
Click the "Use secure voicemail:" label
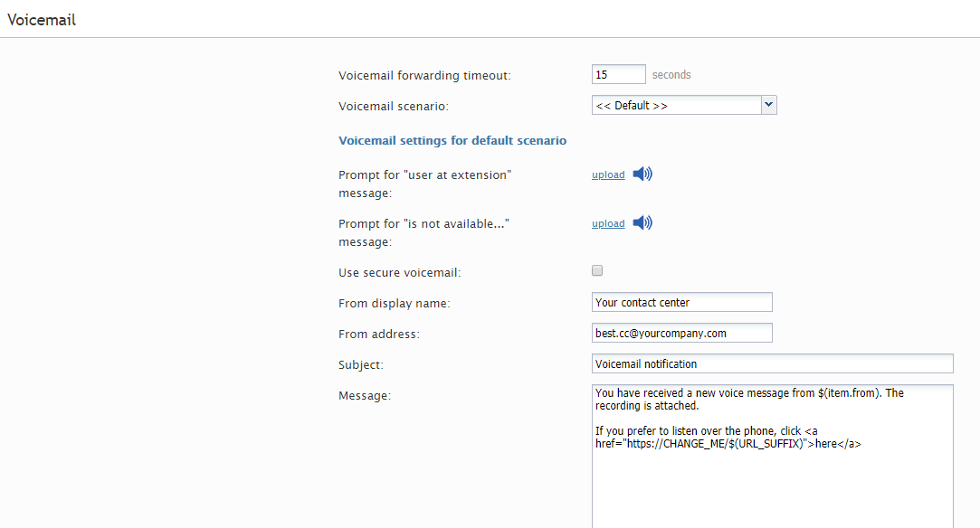(x=399, y=273)
